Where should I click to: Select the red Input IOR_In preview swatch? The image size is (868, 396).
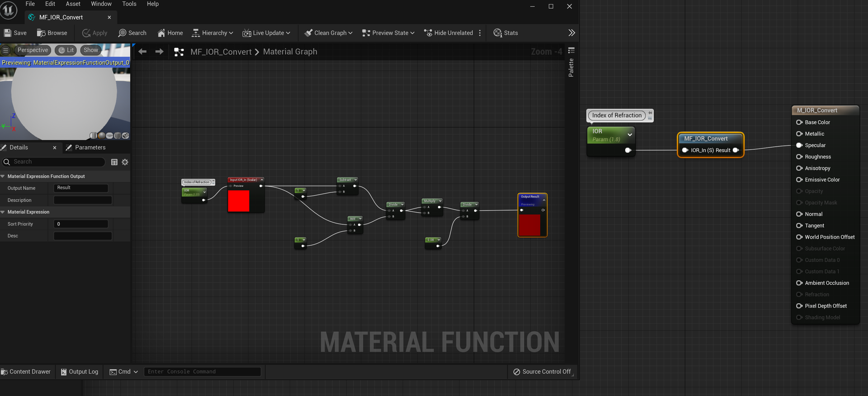(239, 201)
